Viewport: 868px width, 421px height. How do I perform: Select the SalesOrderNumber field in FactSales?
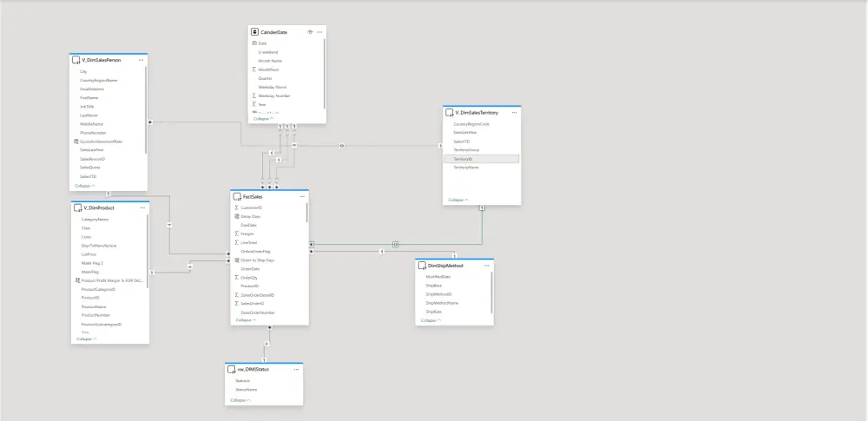coord(258,313)
